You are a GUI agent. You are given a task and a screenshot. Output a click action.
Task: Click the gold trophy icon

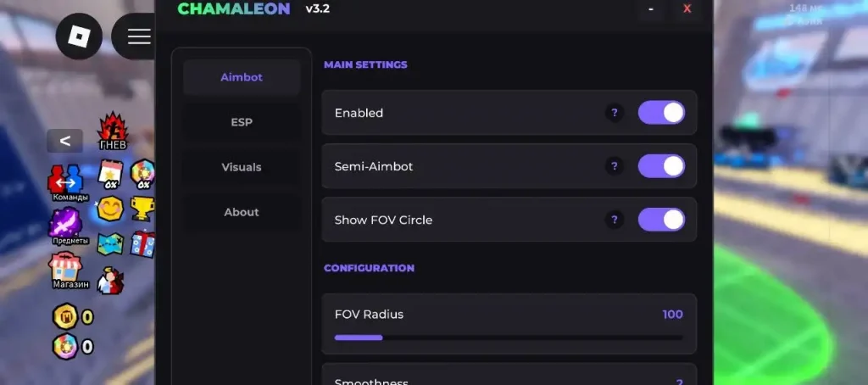coord(142,209)
